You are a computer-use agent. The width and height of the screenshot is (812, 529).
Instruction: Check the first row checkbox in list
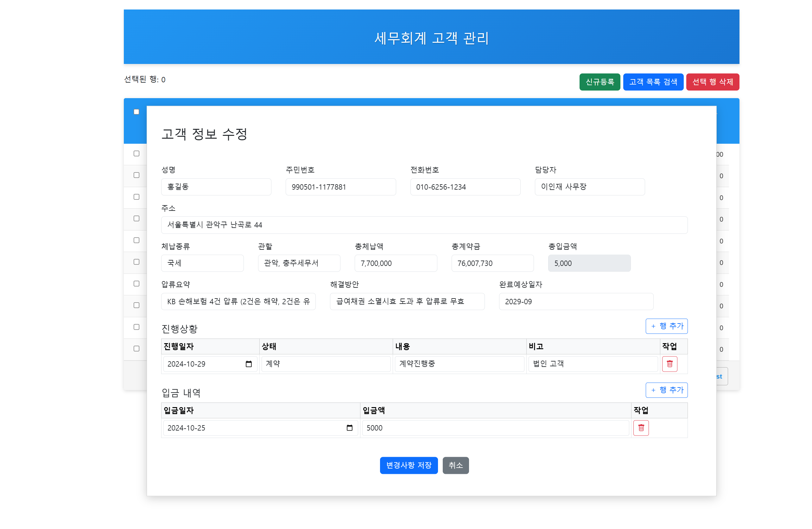click(x=136, y=154)
